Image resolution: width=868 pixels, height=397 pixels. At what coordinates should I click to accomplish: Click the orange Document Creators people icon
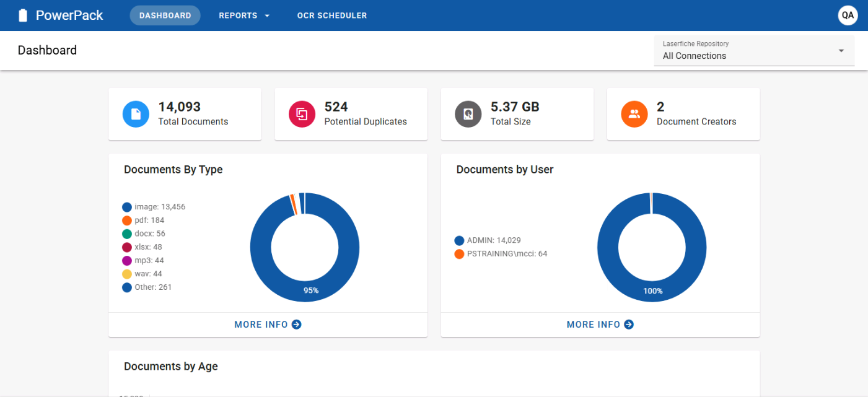click(634, 114)
